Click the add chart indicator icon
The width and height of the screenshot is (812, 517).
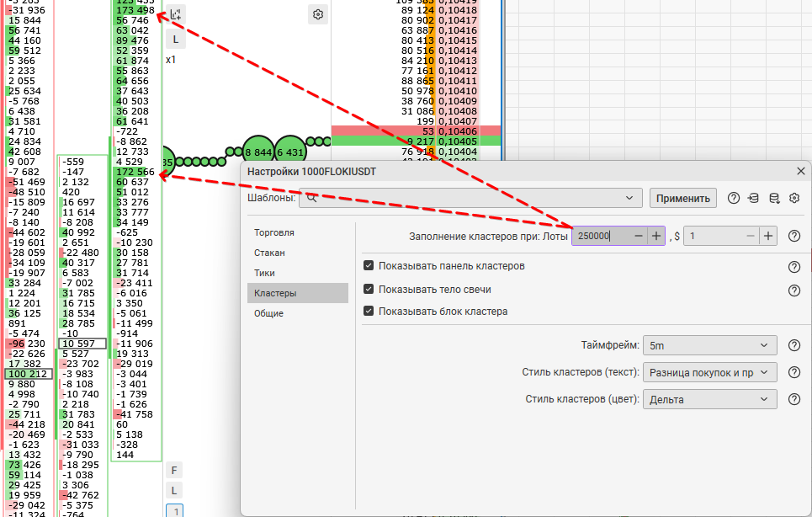176,14
